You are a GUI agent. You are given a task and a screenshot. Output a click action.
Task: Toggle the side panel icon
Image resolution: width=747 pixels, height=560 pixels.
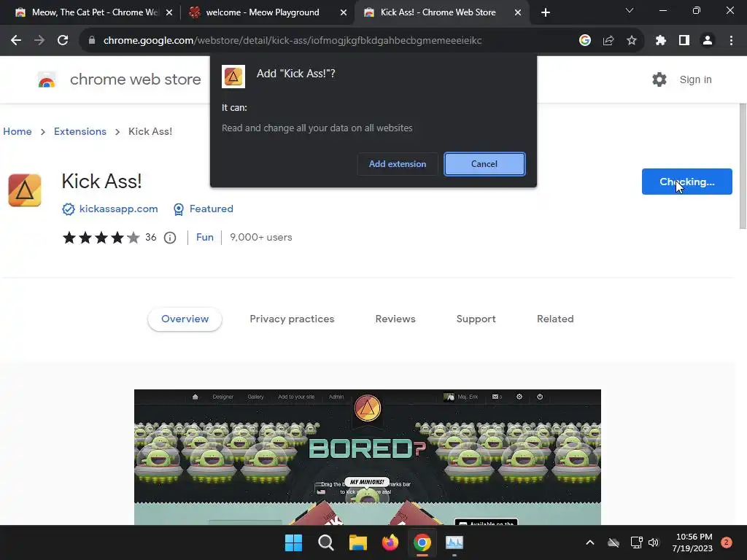click(x=684, y=41)
